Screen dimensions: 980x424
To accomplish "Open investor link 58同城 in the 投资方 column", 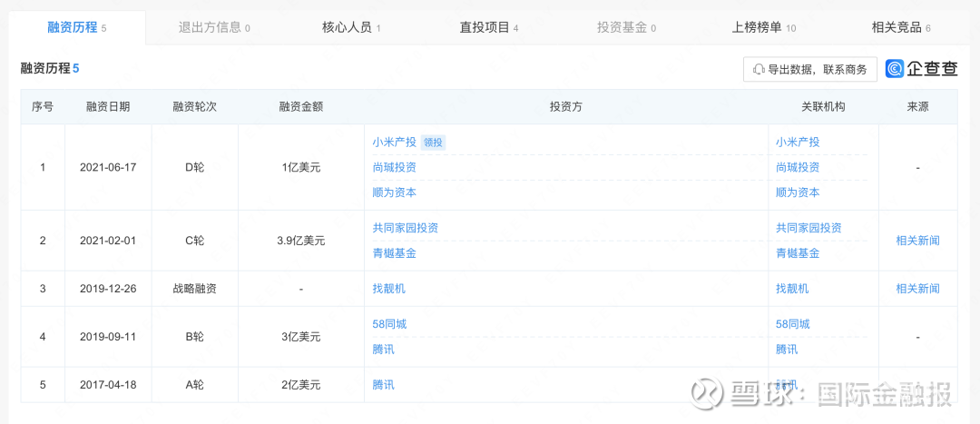I will [389, 324].
